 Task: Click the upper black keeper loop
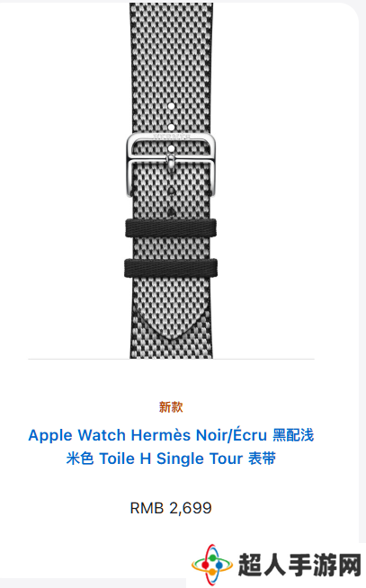pyautogui.click(x=171, y=228)
